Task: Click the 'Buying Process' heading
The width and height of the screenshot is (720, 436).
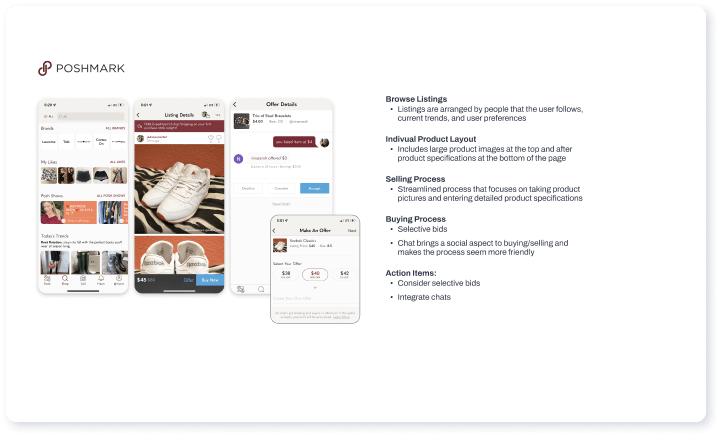Action: [416, 219]
